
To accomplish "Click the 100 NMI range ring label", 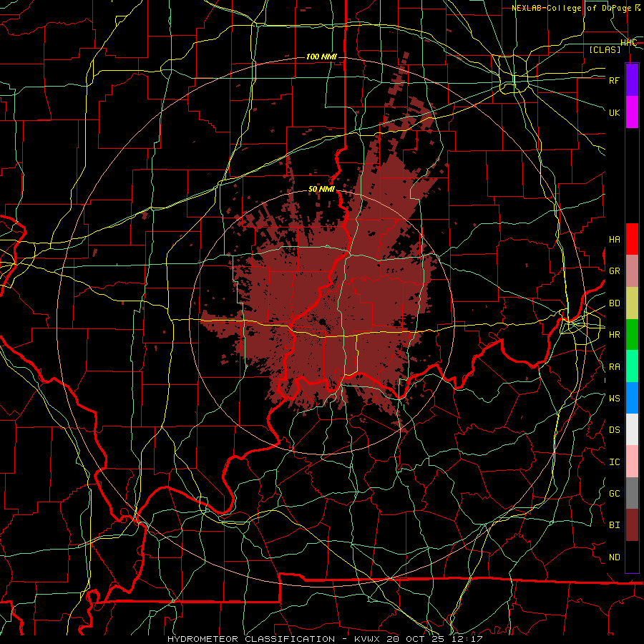I will pos(321,57).
